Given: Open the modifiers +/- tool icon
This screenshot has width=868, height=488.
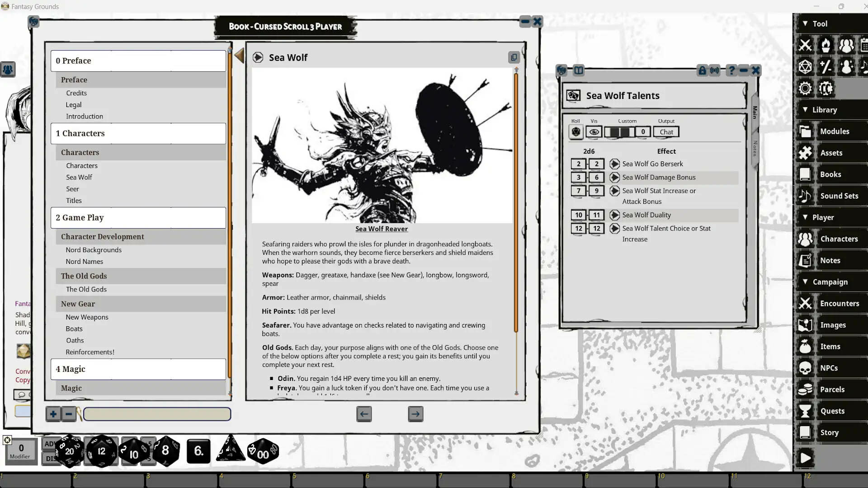Looking at the screenshot, I should [826, 66].
